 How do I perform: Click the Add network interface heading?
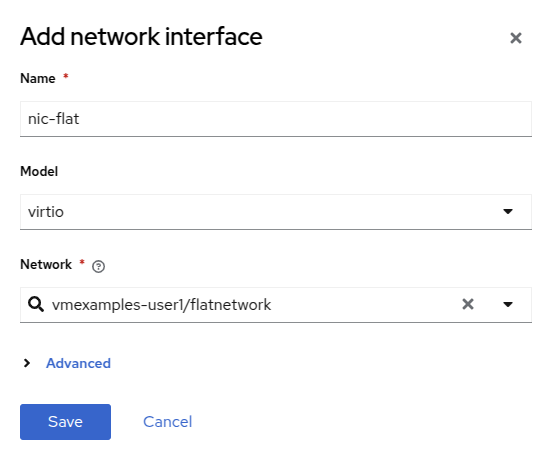tap(141, 37)
